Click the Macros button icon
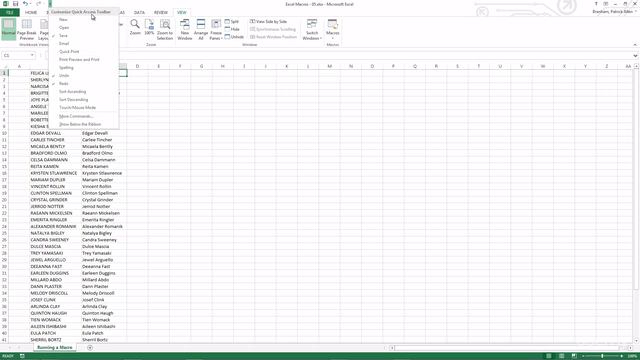 click(x=333, y=25)
